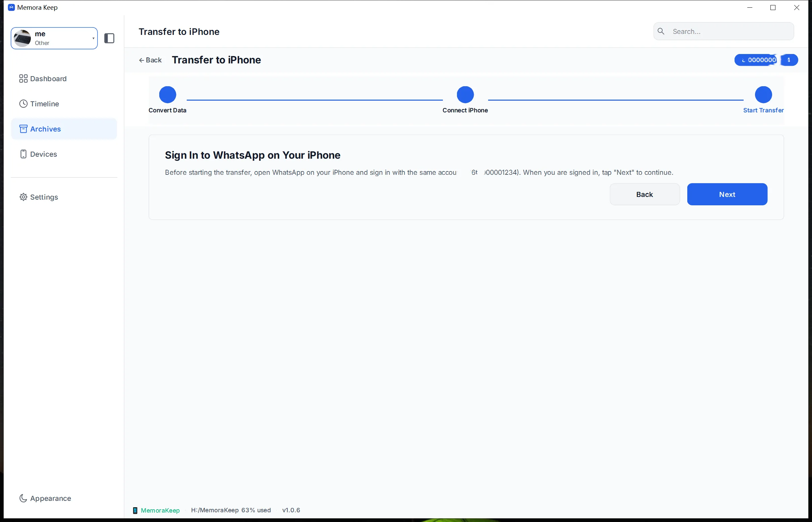Click the Memora Keep app logo in title bar
Image resolution: width=812 pixels, height=522 pixels.
tap(11, 7)
